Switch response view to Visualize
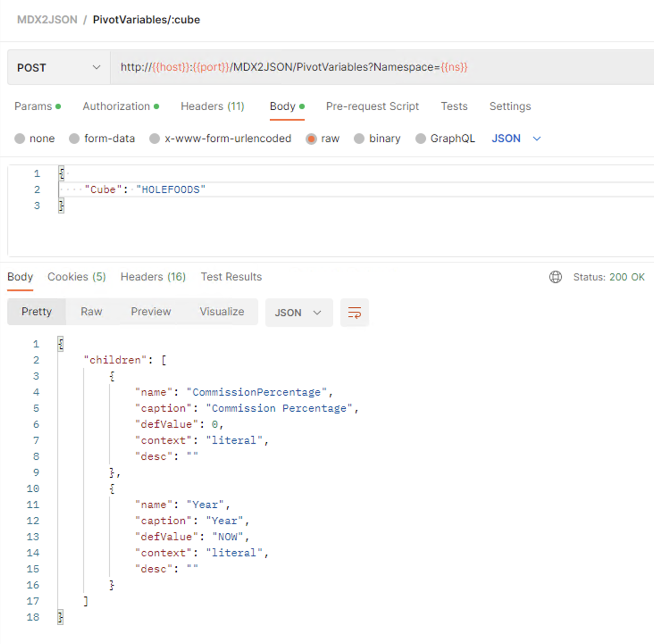Screen dimensions: 654x644 pyautogui.click(x=222, y=312)
